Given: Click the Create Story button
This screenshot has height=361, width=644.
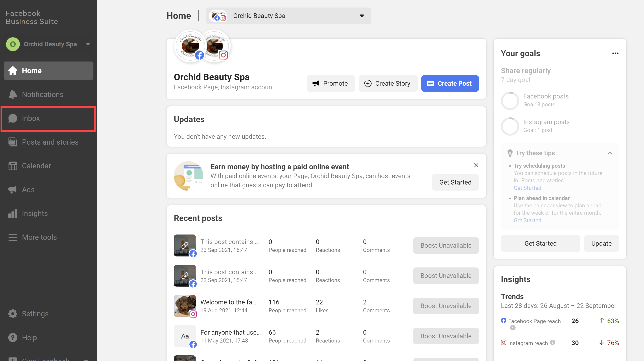Looking at the screenshot, I should pos(388,83).
